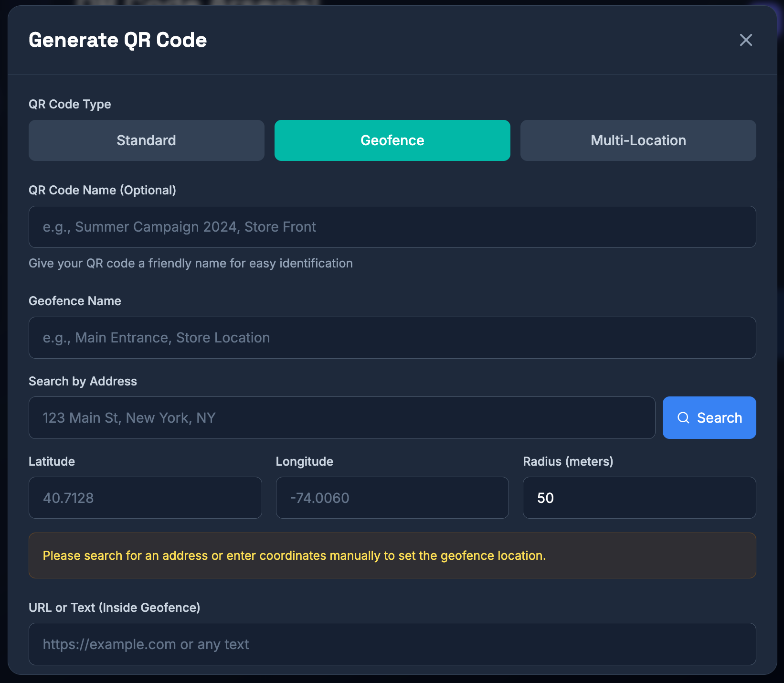The image size is (784, 683).
Task: Click the friendly name helper text
Action: (x=191, y=263)
